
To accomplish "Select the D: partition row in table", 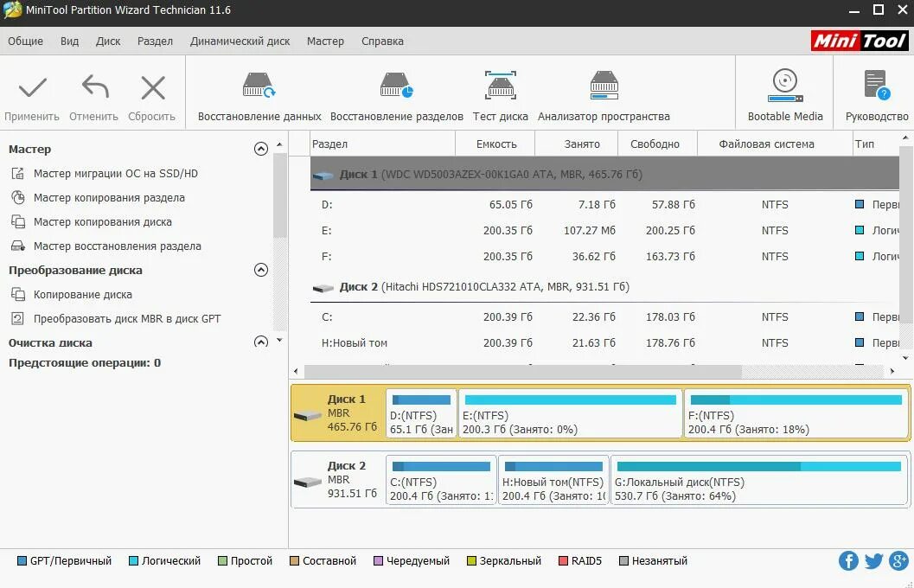I will click(x=604, y=205).
